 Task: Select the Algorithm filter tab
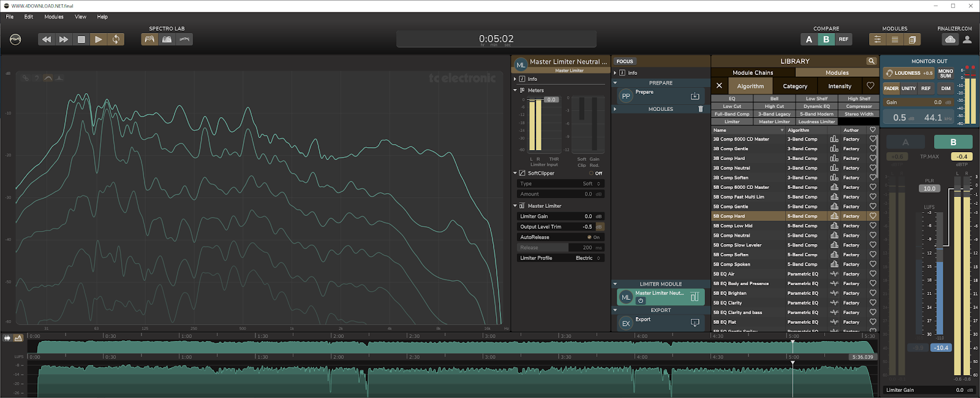750,86
